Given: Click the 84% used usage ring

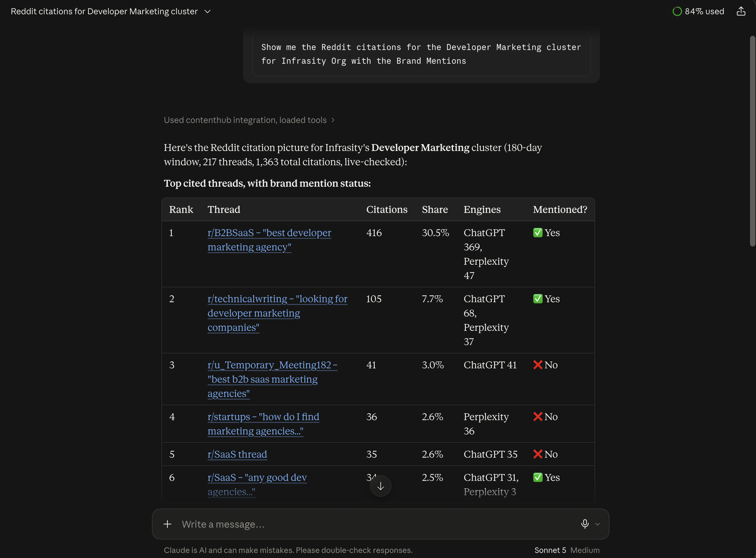Looking at the screenshot, I should click(x=677, y=12).
